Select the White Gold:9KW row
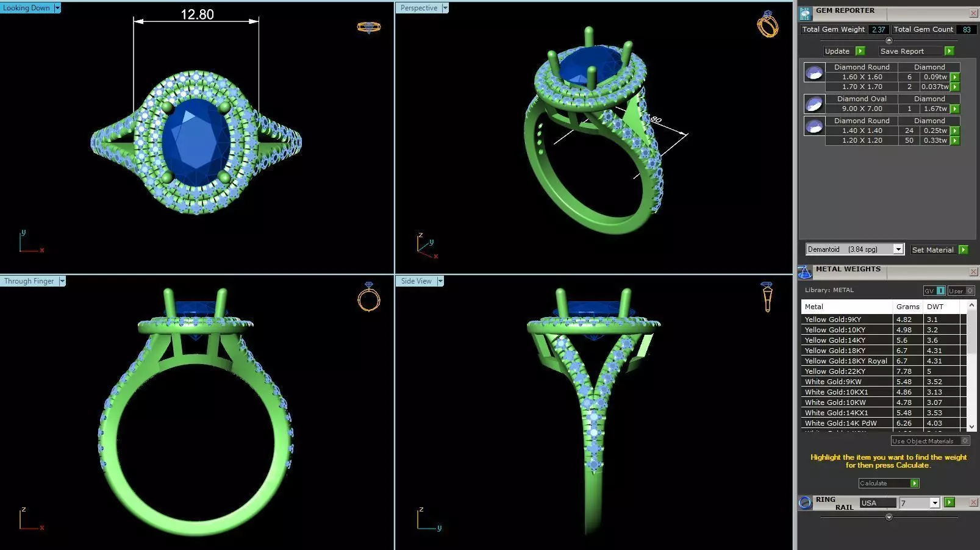Viewport: 980px width, 550px height. 884,382
